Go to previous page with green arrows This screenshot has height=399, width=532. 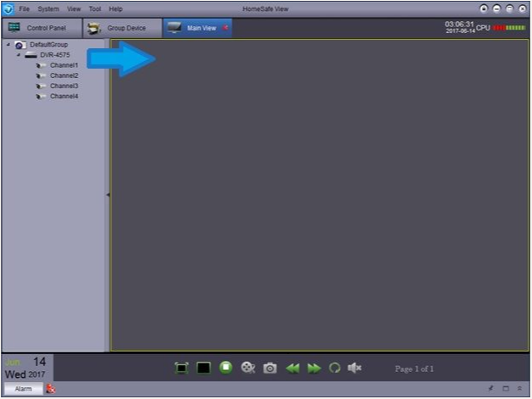[x=292, y=369]
